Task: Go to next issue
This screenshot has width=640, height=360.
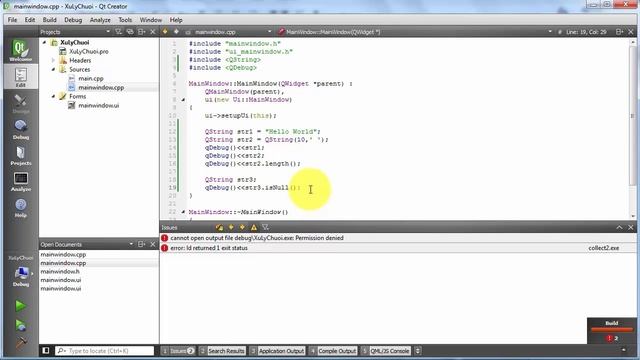Action: [x=242, y=227]
